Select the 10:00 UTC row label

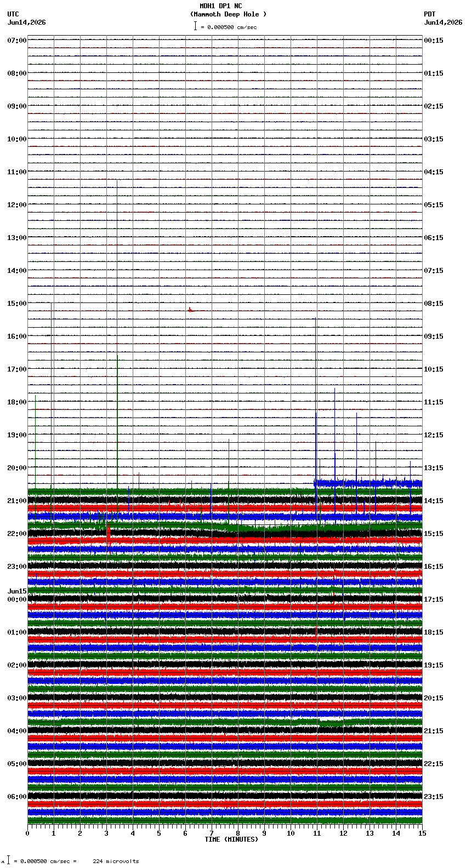[x=17, y=139]
